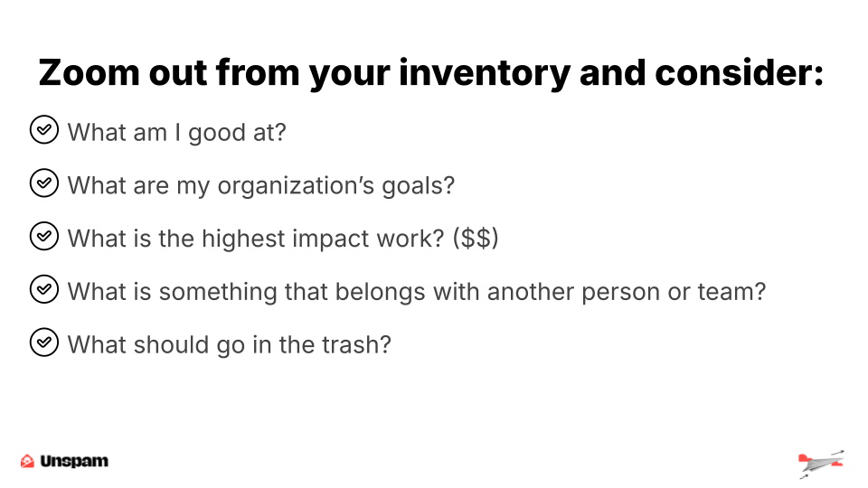
Task: Select the check icon next to highest impact work
Action: click(43, 236)
